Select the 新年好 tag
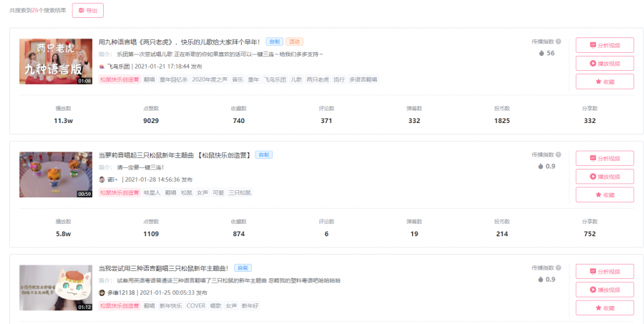 click(250, 306)
